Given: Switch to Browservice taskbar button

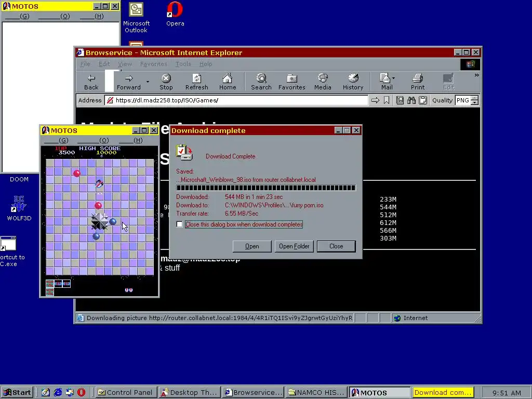Looking at the screenshot, I should (254, 393).
